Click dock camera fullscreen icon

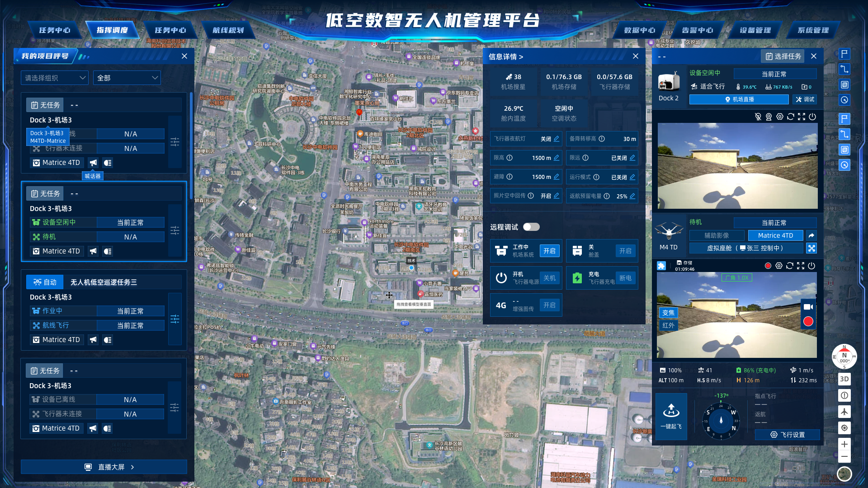click(802, 117)
